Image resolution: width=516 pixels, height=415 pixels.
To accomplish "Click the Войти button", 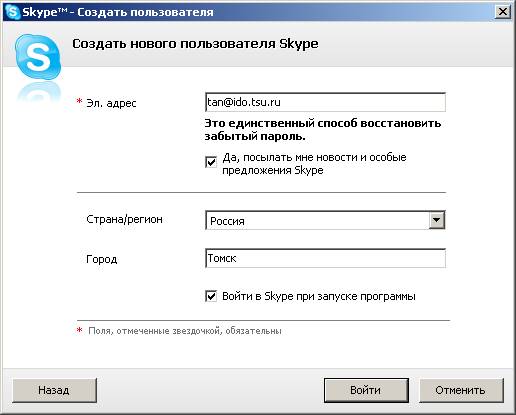I will pyautogui.click(x=366, y=390).
